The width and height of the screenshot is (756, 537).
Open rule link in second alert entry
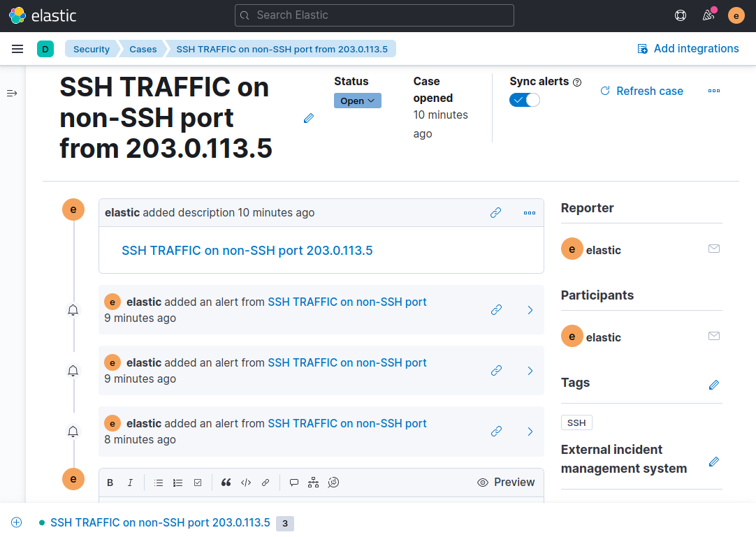tap(347, 362)
